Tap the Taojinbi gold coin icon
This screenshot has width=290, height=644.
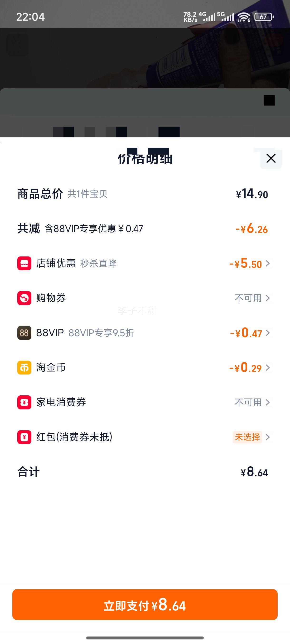[x=24, y=368]
